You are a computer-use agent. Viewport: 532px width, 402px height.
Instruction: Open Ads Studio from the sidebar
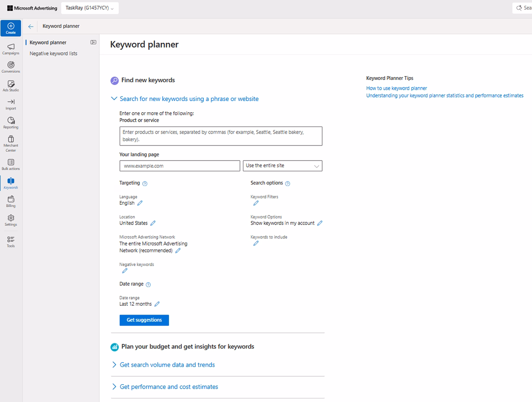click(x=10, y=86)
